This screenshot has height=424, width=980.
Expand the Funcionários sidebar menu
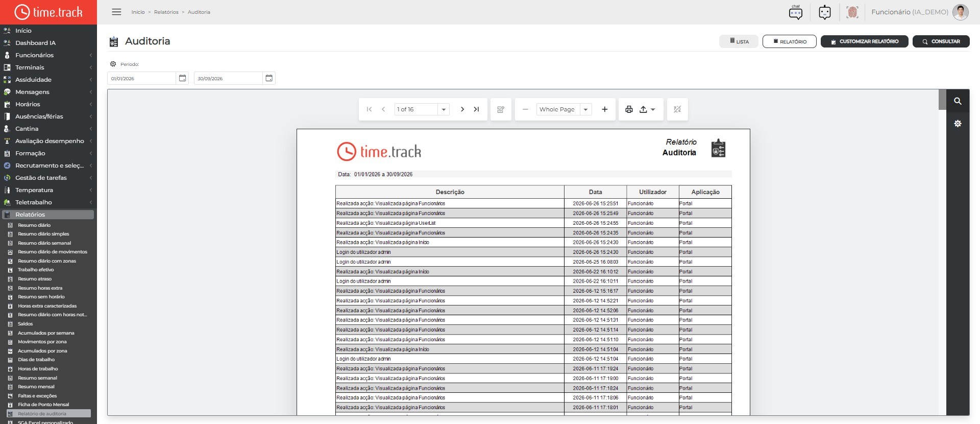click(x=48, y=55)
